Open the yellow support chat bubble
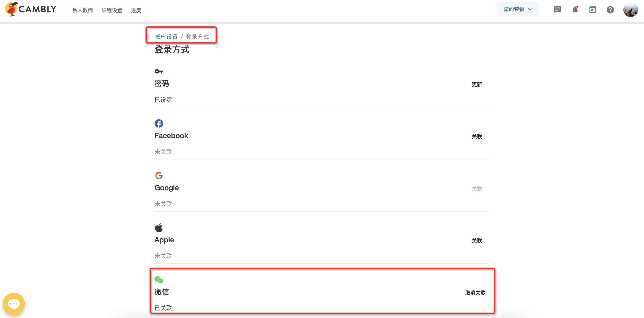The image size is (644, 318). click(14, 304)
